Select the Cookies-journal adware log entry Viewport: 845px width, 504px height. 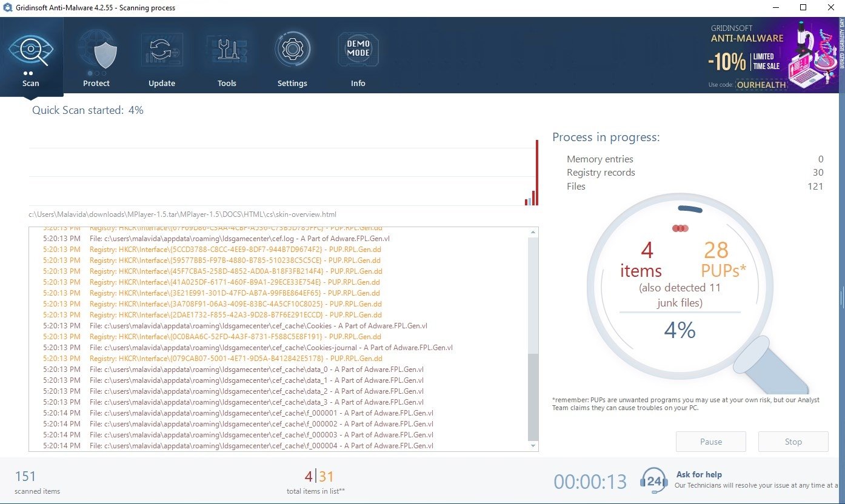pos(271,348)
